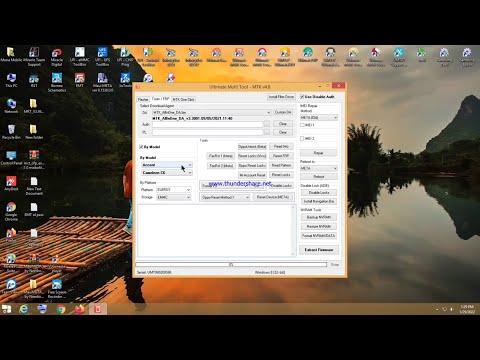Open the 3uTools desktop shortcut
Screen dimensions: 480x360
point(125,80)
